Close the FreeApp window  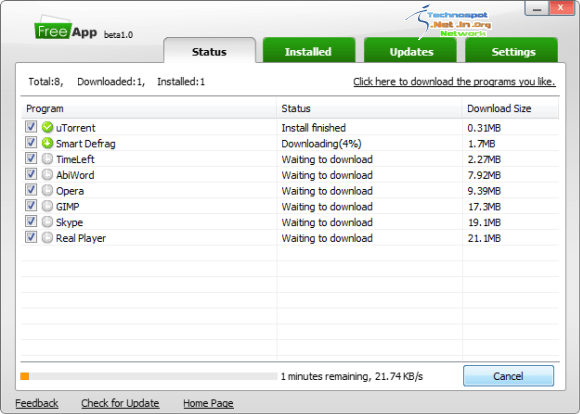(561, 8)
